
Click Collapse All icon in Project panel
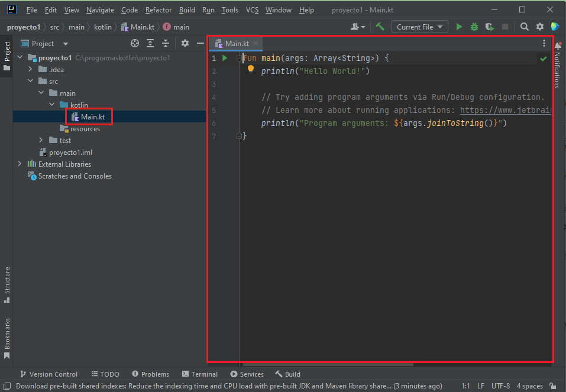[x=166, y=43]
